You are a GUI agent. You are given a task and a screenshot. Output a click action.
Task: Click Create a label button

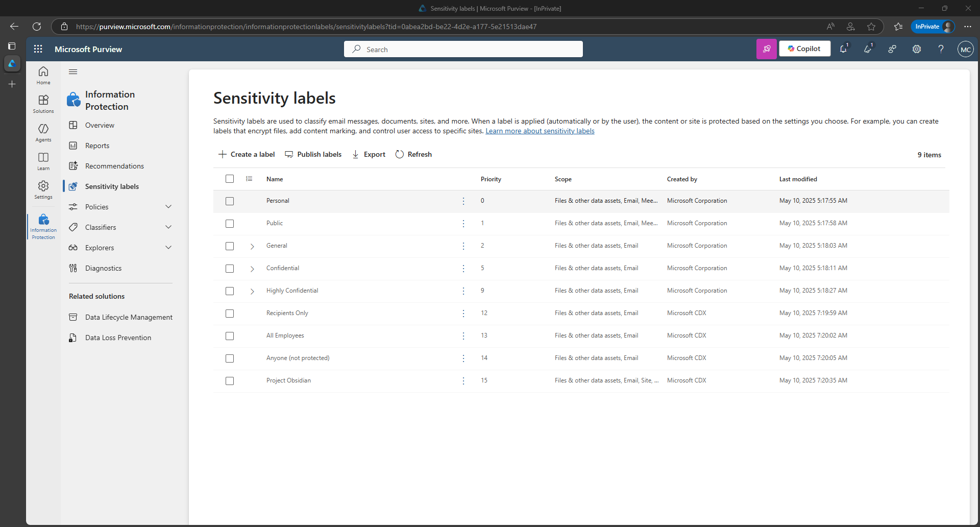pyautogui.click(x=247, y=154)
